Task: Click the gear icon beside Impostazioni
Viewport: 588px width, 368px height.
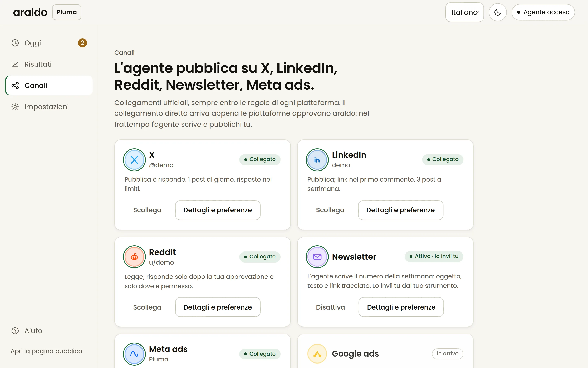Action: [15, 107]
